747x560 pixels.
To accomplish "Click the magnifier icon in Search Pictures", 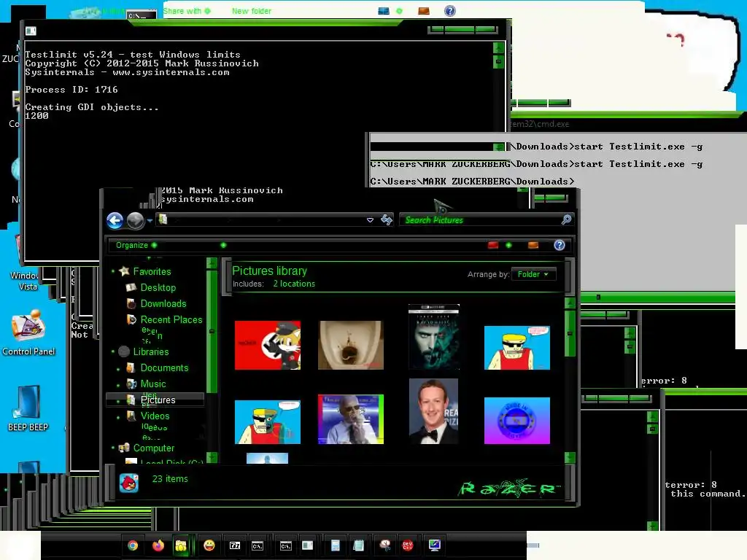I will 566,219.
